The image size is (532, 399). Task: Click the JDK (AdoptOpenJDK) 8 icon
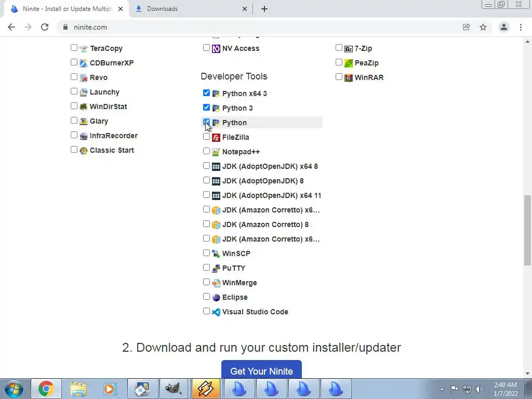click(216, 181)
